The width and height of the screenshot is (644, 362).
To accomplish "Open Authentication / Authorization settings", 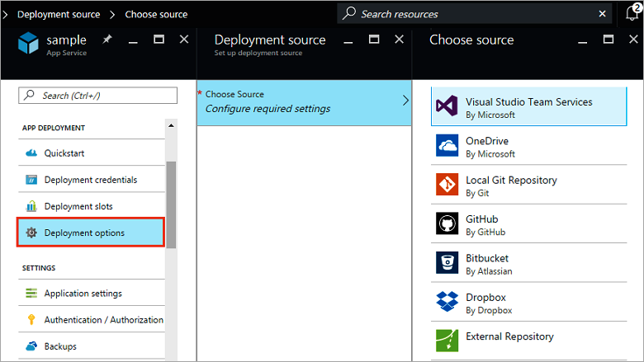I will pos(103,320).
